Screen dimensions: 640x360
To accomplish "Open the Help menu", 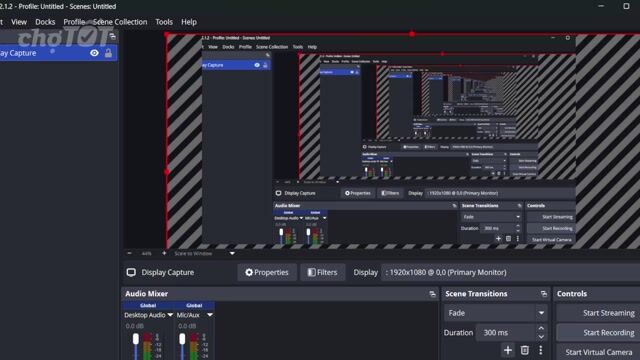I will coord(189,22).
